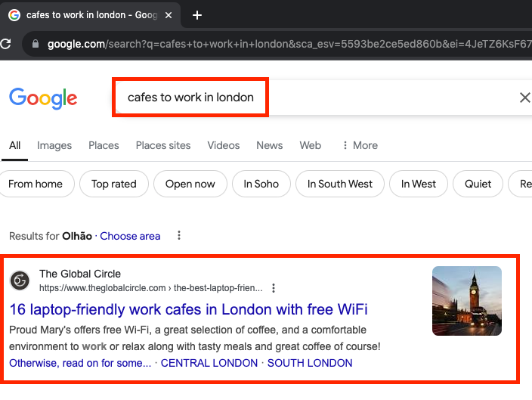Open '16 laptop-friendly work cafes in London' result
The height and width of the screenshot is (400, 532).
[188, 309]
